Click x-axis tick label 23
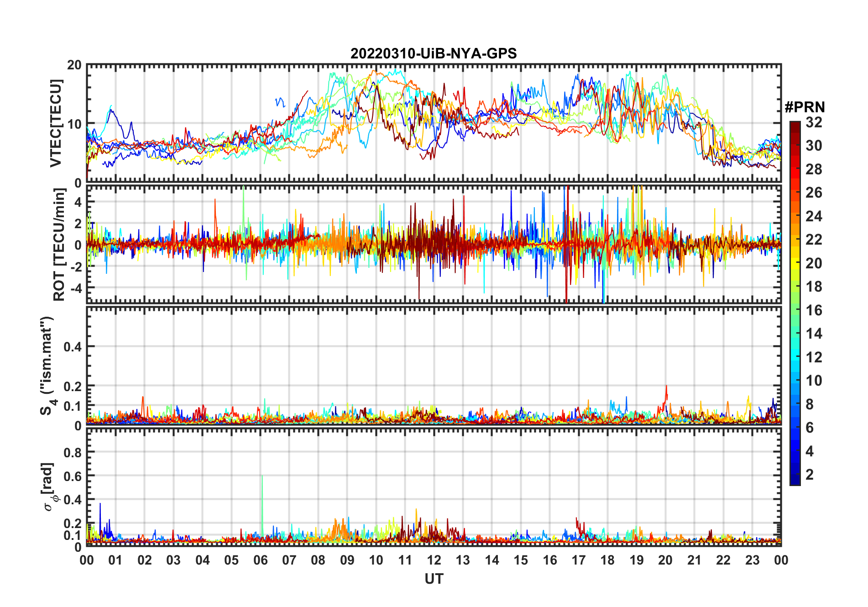This screenshot has height=607, width=868. tap(752, 560)
